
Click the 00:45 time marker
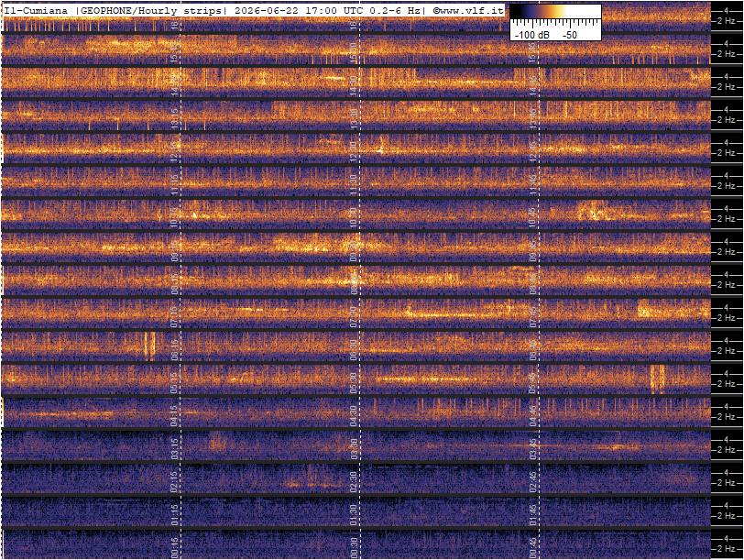click(533, 549)
